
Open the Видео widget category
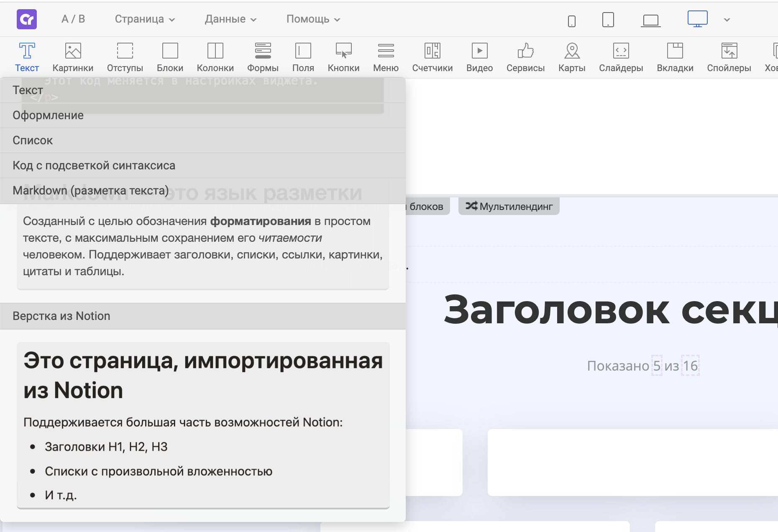tap(479, 58)
